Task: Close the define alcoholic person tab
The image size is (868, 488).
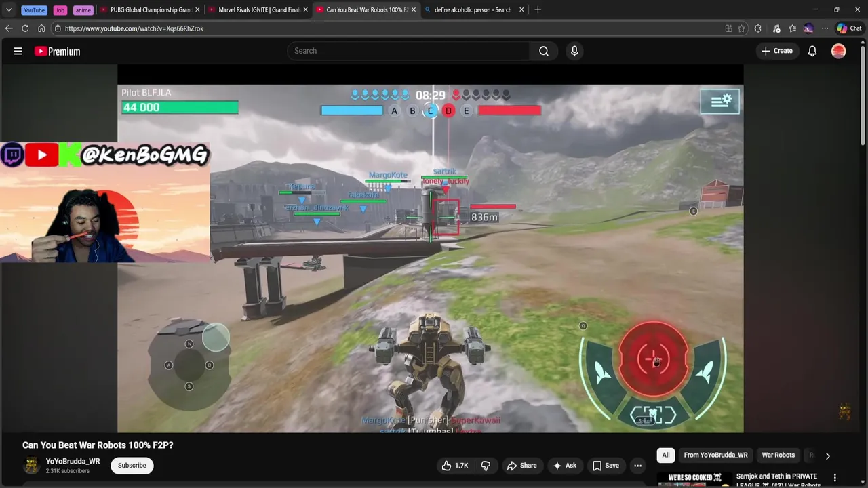Action: (521, 9)
